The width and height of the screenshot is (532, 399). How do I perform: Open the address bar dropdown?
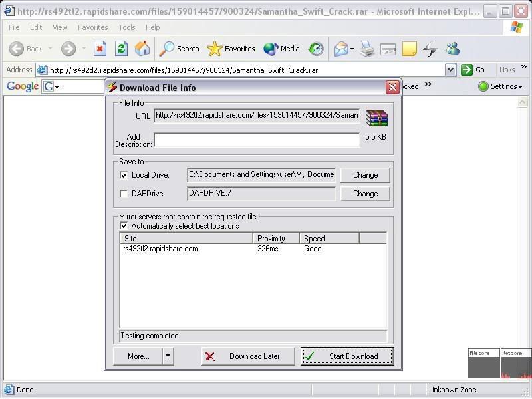pos(450,70)
